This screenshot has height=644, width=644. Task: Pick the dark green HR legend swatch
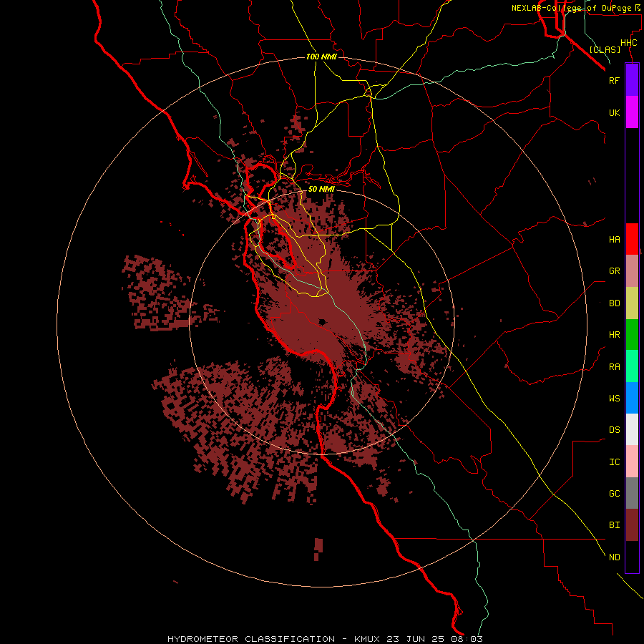(632, 335)
